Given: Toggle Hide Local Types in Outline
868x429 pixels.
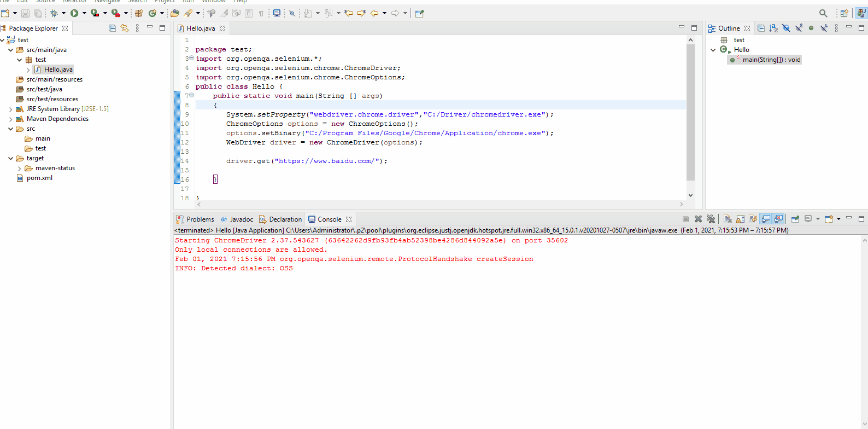Looking at the screenshot, I should click(x=824, y=28).
